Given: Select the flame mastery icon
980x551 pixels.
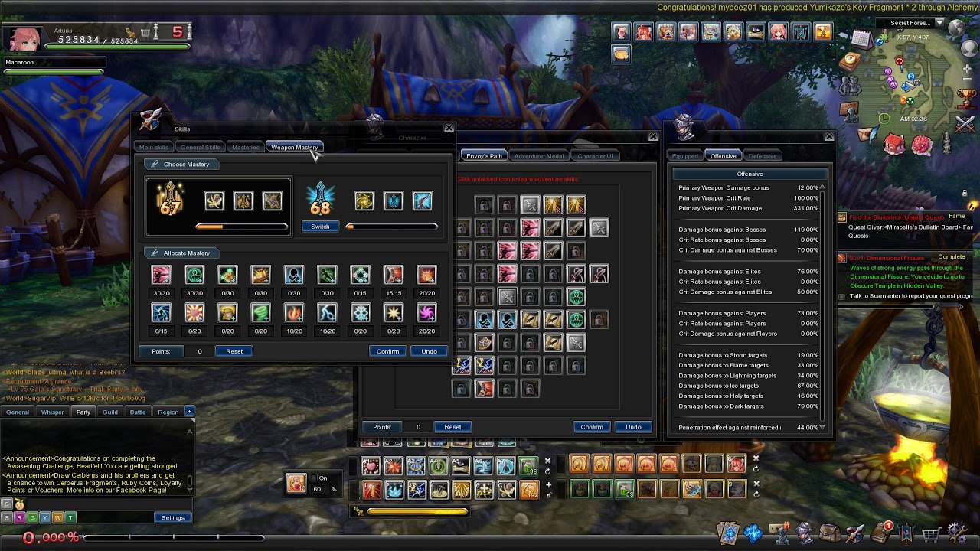Looking at the screenshot, I should click(x=294, y=313).
